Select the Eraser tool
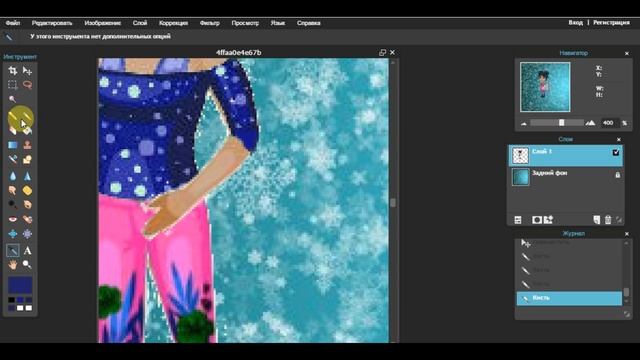The height and width of the screenshot is (360, 640). tap(13, 131)
